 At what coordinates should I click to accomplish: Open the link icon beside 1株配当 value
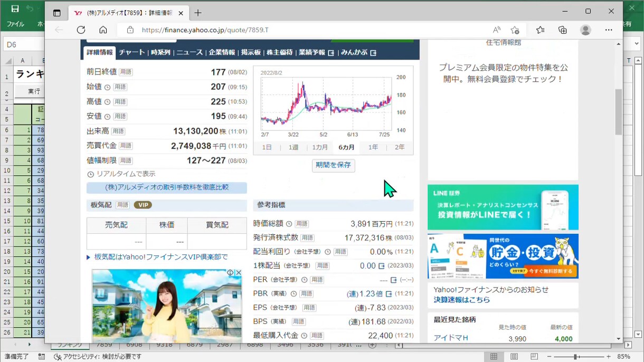382,266
